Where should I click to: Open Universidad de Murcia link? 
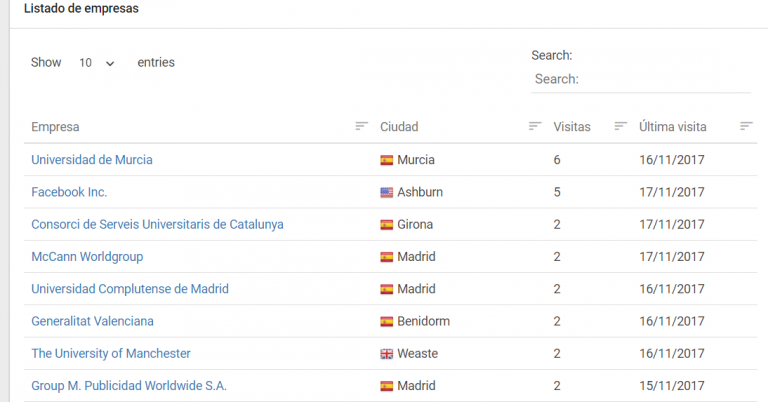pyautogui.click(x=92, y=160)
